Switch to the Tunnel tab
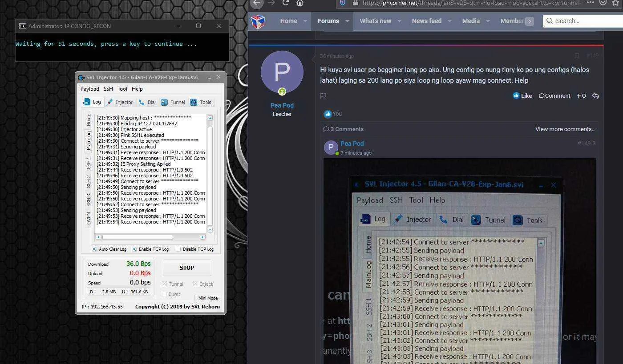Image resolution: width=623 pixels, height=364 pixels. 173,102
